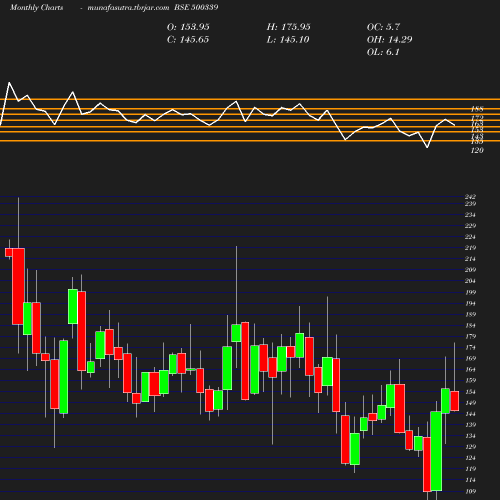Click the "Monthly Charts" title text
Viewport: 500px width, 500px height.
[36, 7]
